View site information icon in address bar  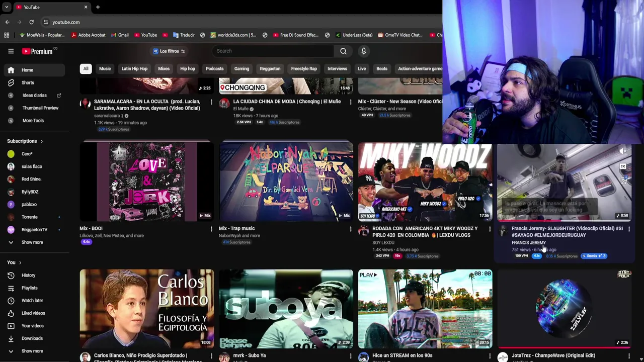tap(46, 22)
